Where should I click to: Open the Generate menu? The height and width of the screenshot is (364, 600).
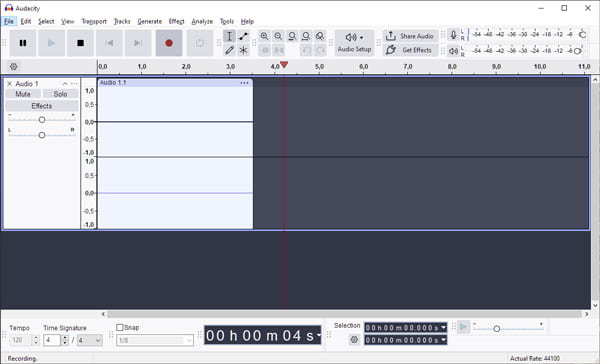pyautogui.click(x=150, y=21)
